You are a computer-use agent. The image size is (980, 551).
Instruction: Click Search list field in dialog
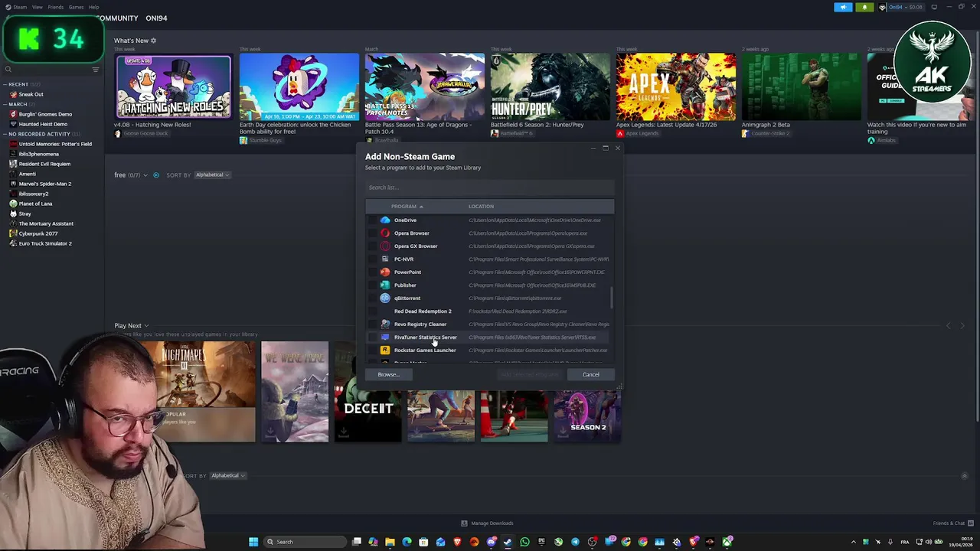[x=489, y=187]
